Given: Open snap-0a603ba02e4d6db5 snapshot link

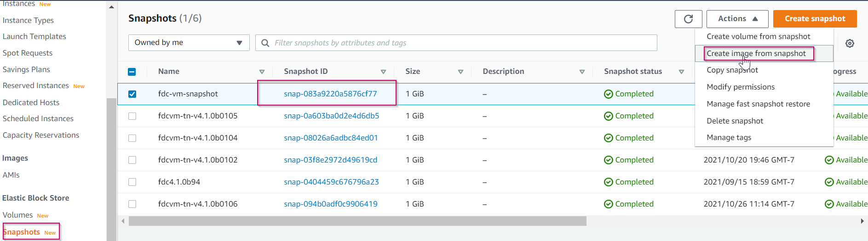Looking at the screenshot, I should click(x=331, y=116).
